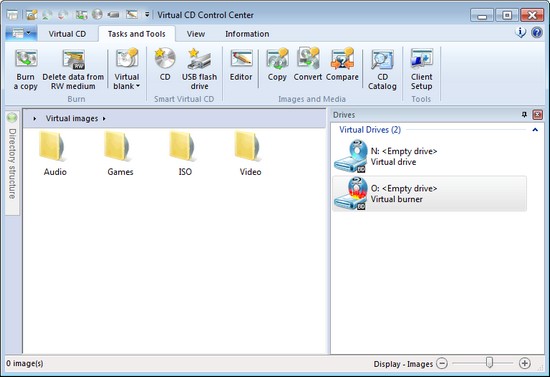Open the application menu dropdown button
This screenshot has width=550, height=377.
pyautogui.click(x=21, y=33)
